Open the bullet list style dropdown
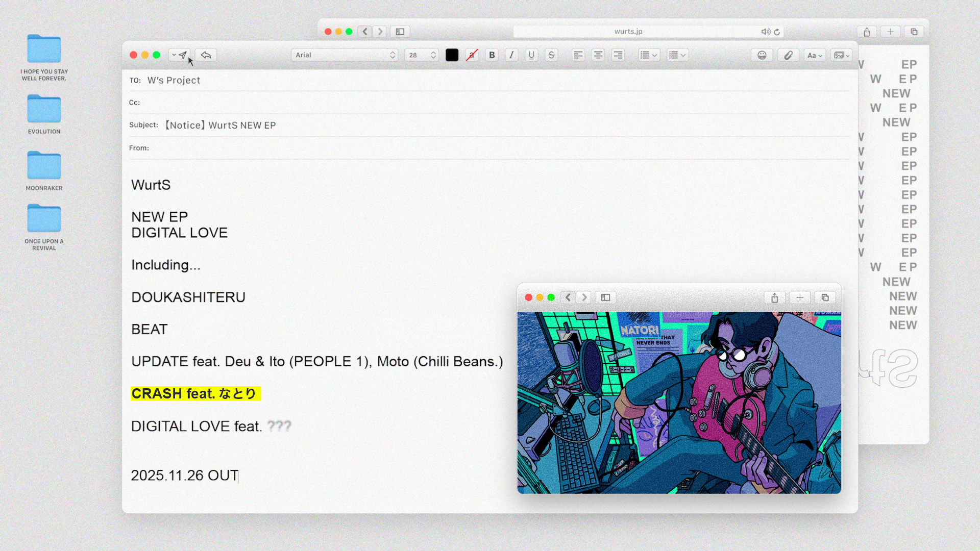The width and height of the screenshot is (980, 551). pyautogui.click(x=648, y=55)
